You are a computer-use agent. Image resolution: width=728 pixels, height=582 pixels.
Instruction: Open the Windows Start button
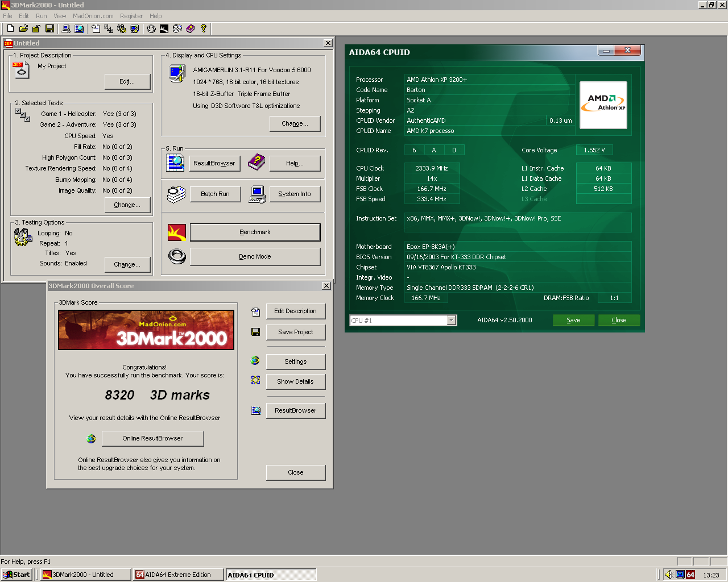(x=16, y=575)
